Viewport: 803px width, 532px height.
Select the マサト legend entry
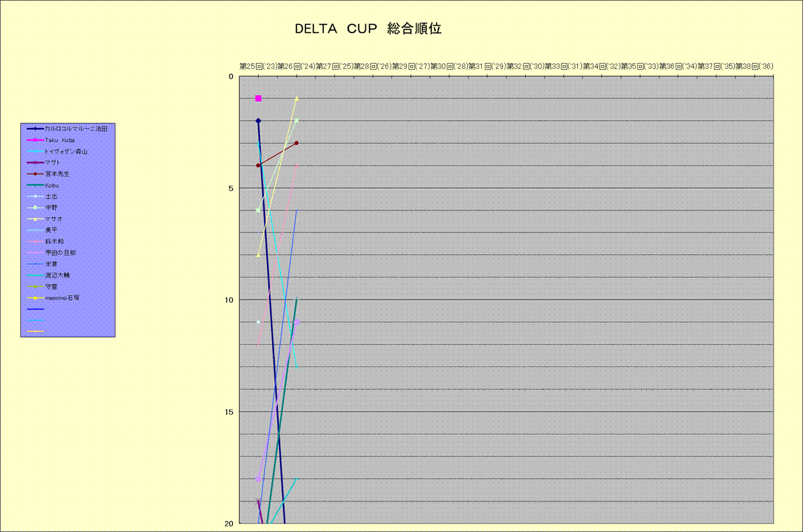pyautogui.click(x=44, y=162)
